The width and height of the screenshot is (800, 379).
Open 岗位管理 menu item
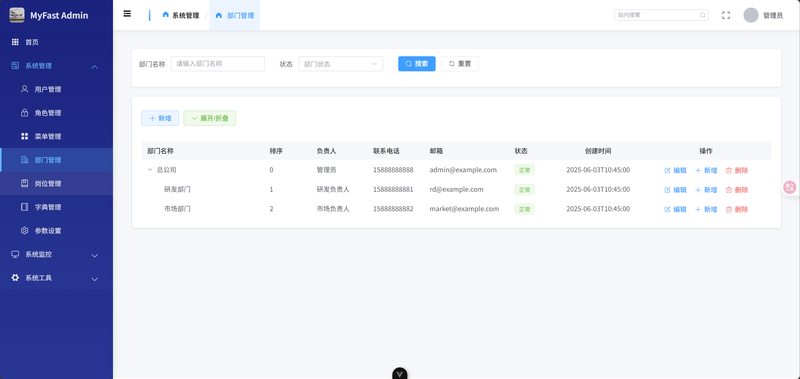coord(56,184)
